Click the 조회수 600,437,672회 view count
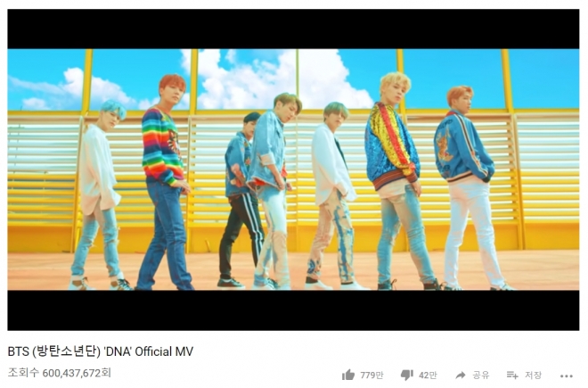This screenshot has width=588, height=388. [60, 373]
